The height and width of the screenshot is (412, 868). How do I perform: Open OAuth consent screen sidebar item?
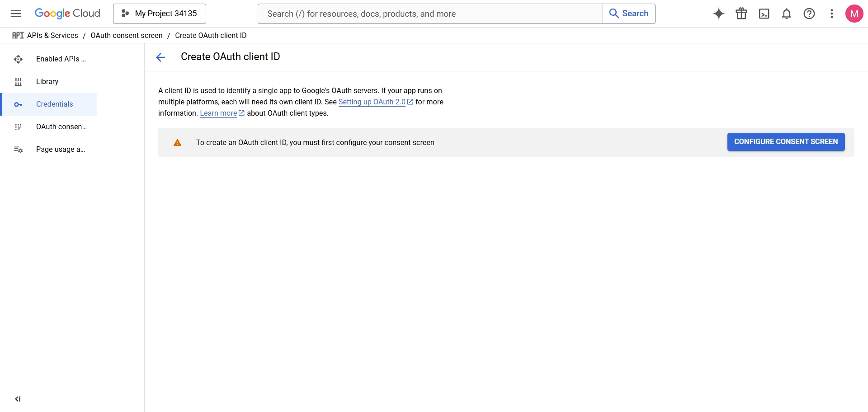(x=61, y=127)
